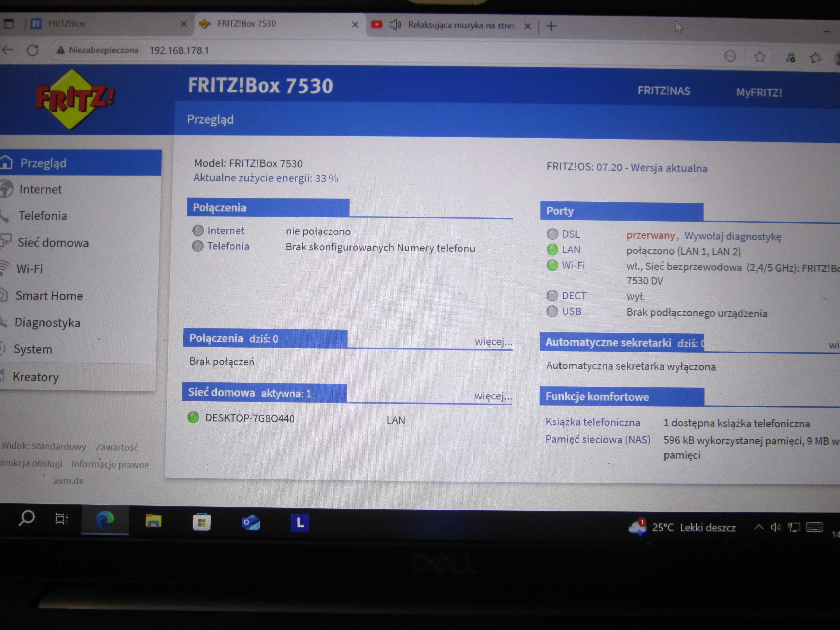Select the DESKTOP-7G8O440 device entry

250,418
